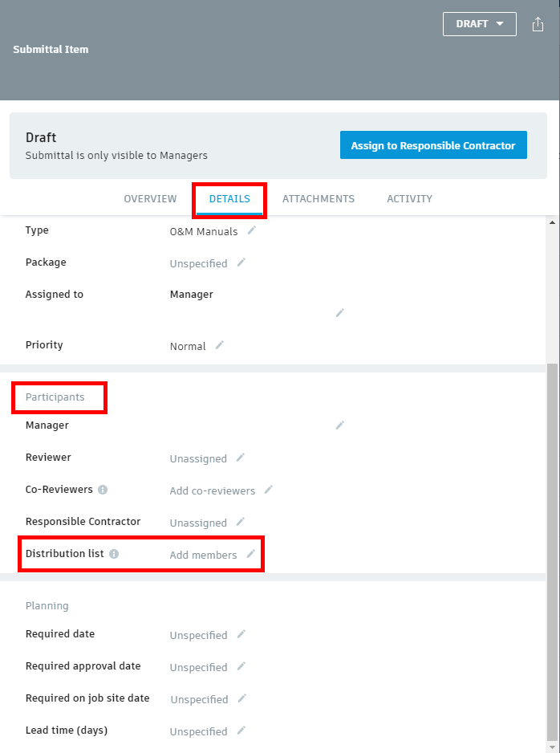
Task: View the Activity tab
Action: click(x=409, y=198)
